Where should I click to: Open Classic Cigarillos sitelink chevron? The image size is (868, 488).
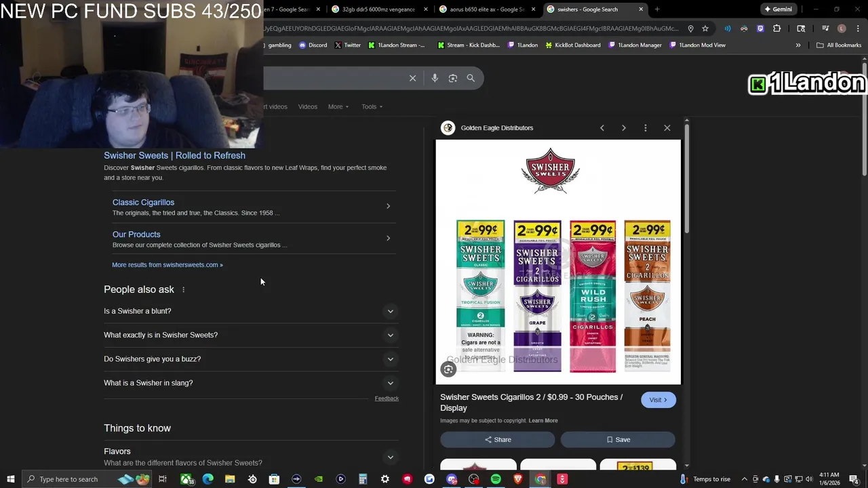[x=388, y=206]
